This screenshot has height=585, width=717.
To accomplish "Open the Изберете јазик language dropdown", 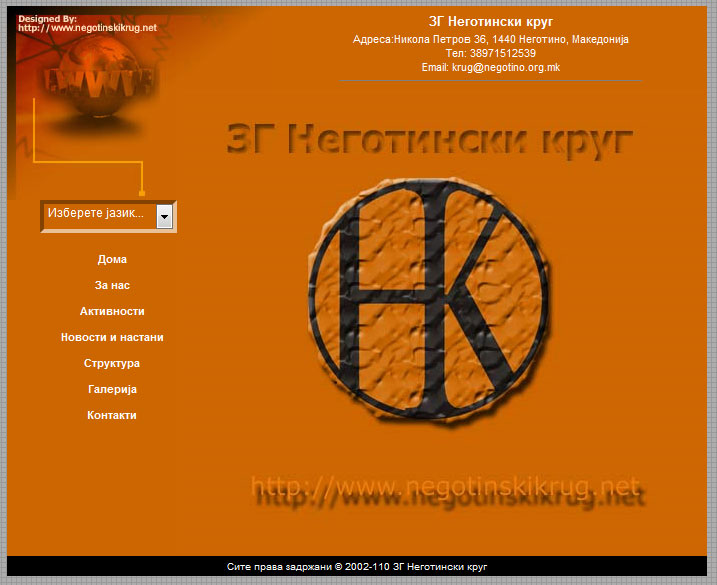I will pyautogui.click(x=108, y=216).
